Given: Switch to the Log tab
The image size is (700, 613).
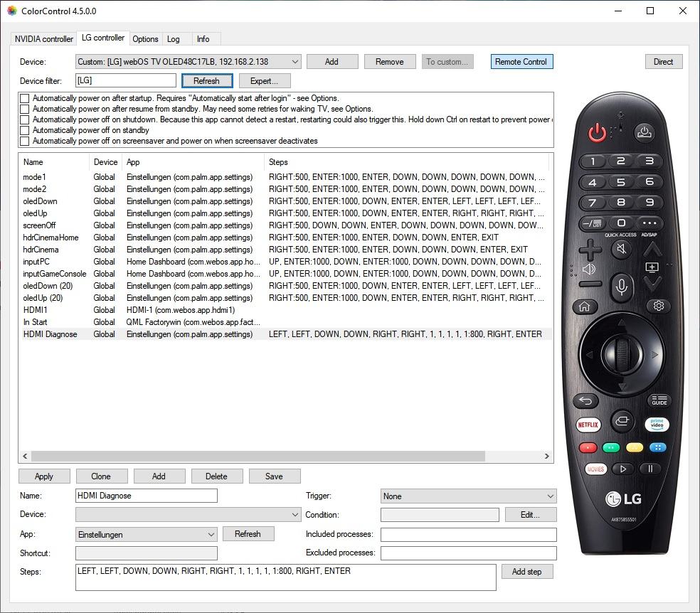Looking at the screenshot, I should point(174,39).
